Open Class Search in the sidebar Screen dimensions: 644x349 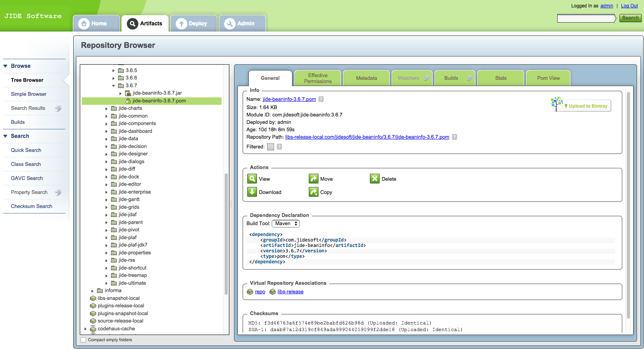click(x=26, y=164)
